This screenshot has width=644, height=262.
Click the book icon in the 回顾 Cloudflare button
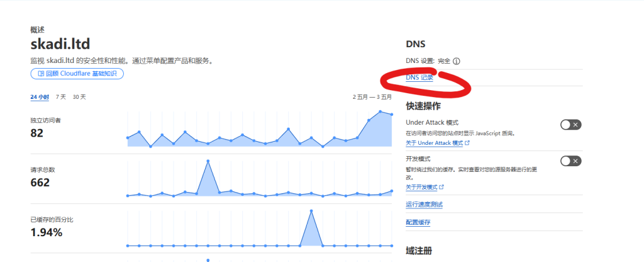click(x=40, y=74)
